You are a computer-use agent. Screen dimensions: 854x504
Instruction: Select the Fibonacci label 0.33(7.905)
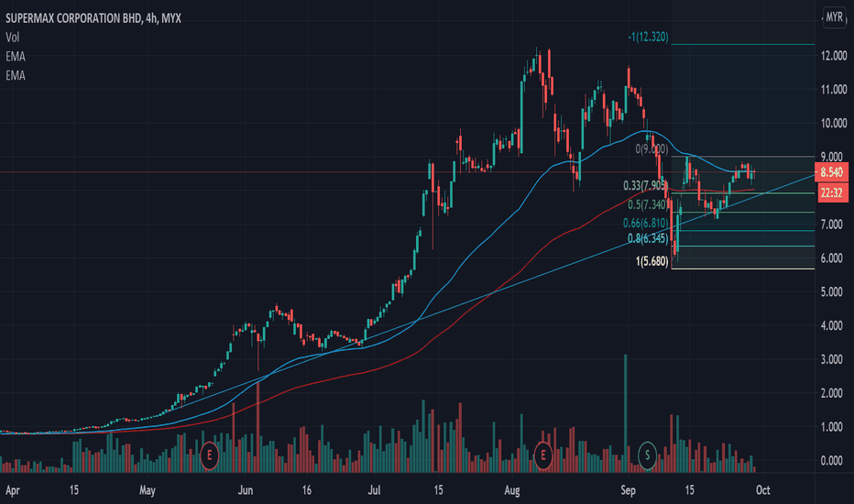tap(645, 186)
